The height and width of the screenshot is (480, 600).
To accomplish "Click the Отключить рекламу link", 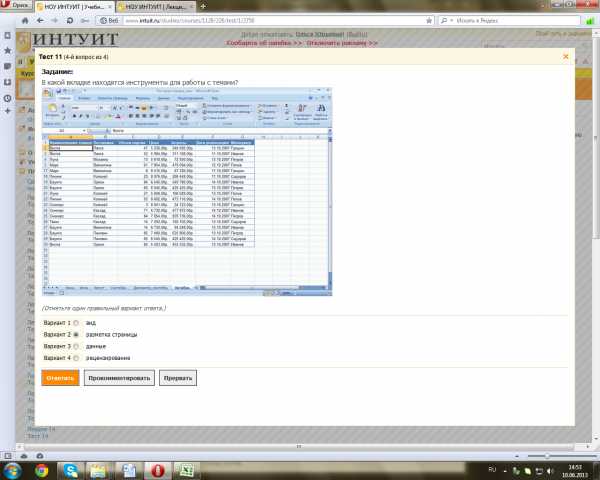I will [x=342, y=43].
